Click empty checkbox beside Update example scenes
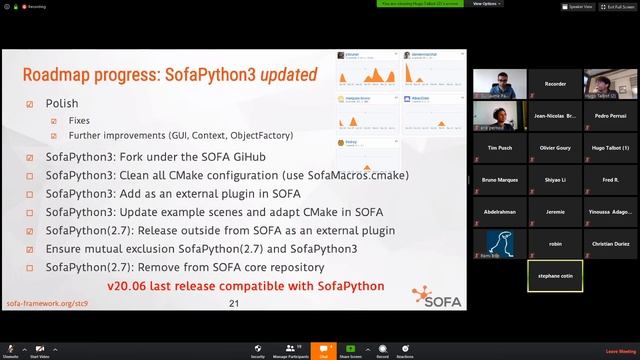 tap(29, 213)
